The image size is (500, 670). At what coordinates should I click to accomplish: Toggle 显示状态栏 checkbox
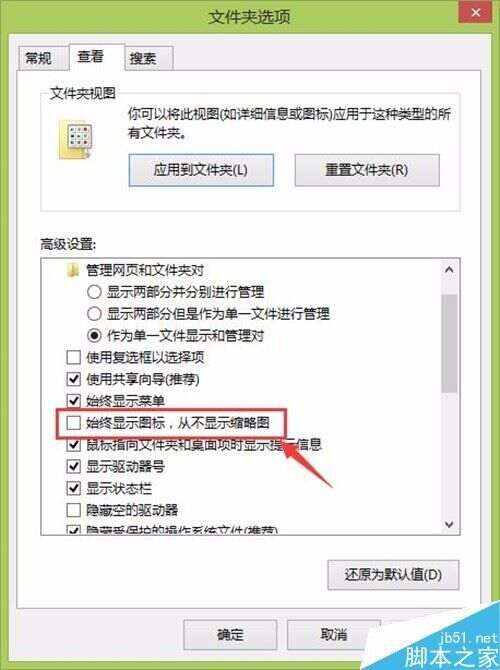tap(74, 488)
